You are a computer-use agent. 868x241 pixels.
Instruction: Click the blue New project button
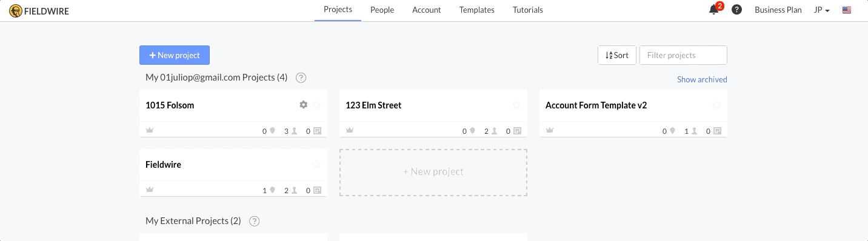click(175, 55)
